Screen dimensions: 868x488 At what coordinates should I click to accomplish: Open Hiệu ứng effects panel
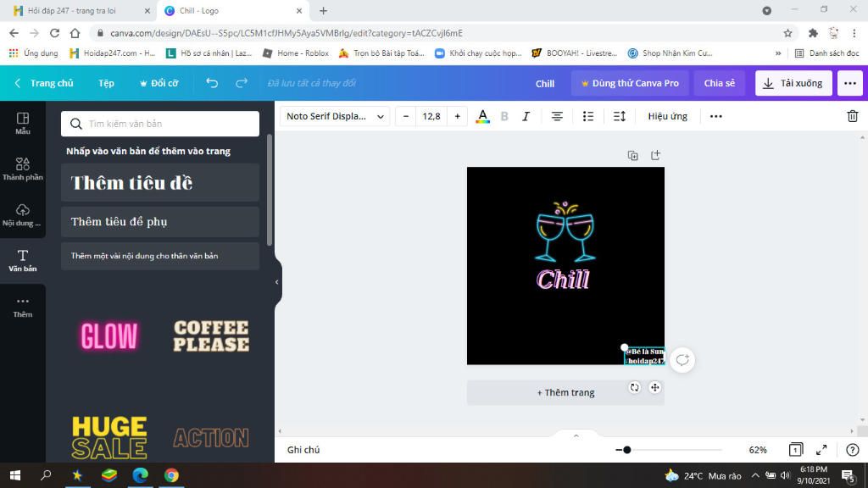(668, 116)
